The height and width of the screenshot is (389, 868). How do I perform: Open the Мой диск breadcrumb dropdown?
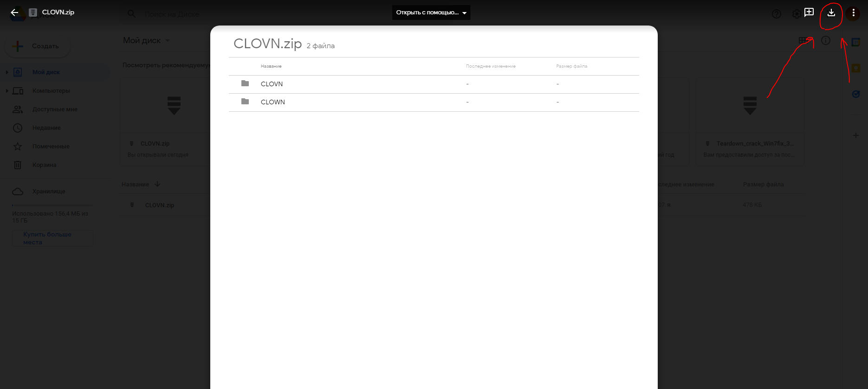(x=147, y=40)
